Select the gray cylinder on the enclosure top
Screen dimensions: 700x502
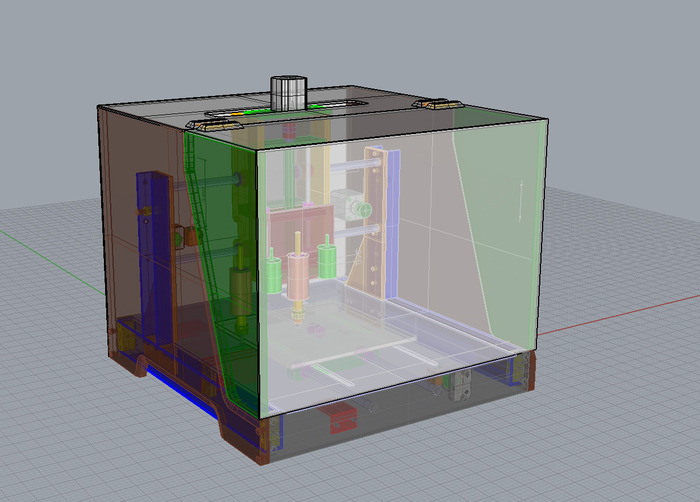pos(288,93)
